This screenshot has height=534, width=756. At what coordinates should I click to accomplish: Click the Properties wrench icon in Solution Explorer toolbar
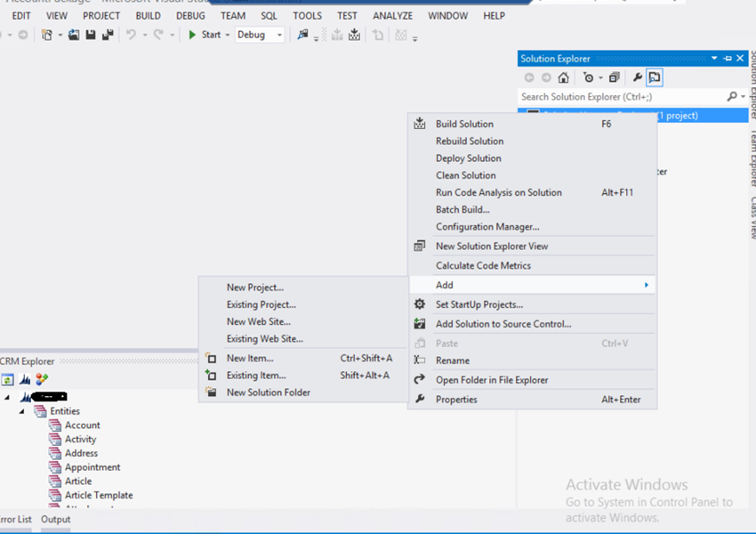(638, 77)
